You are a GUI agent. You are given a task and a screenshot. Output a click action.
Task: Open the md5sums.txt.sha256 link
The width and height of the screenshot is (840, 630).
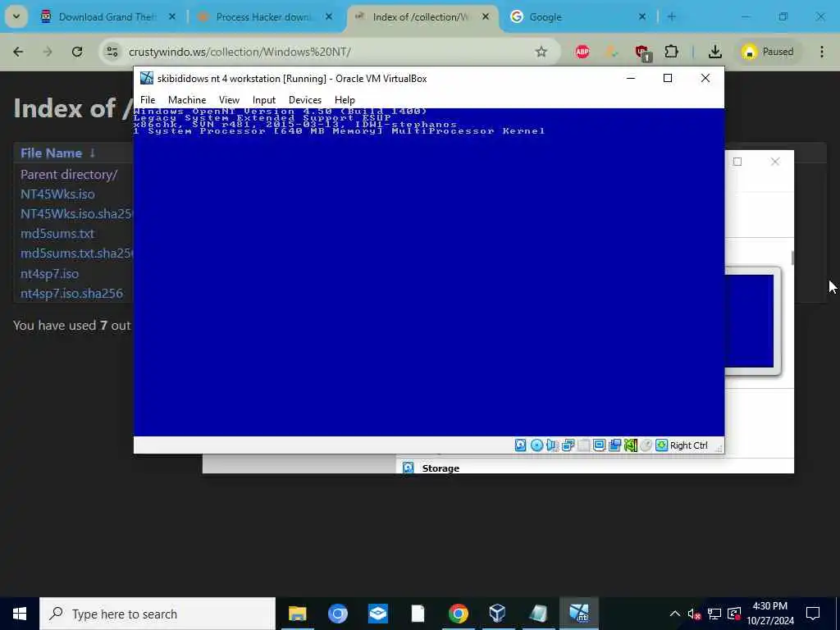coord(76,253)
